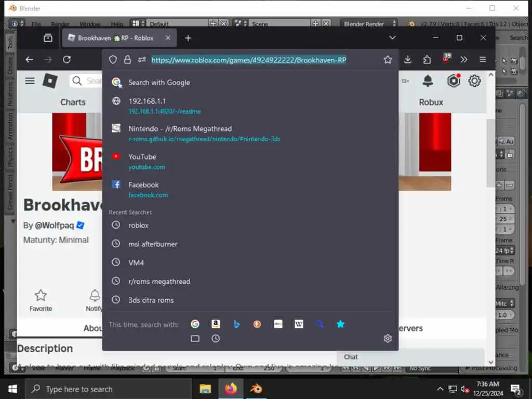The width and height of the screenshot is (532, 399).
Task: Search this time with Google engine icon
Action: (x=195, y=324)
